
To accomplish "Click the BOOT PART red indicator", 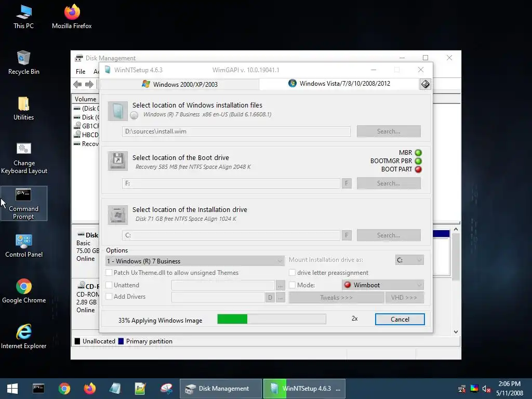I will click(x=418, y=169).
